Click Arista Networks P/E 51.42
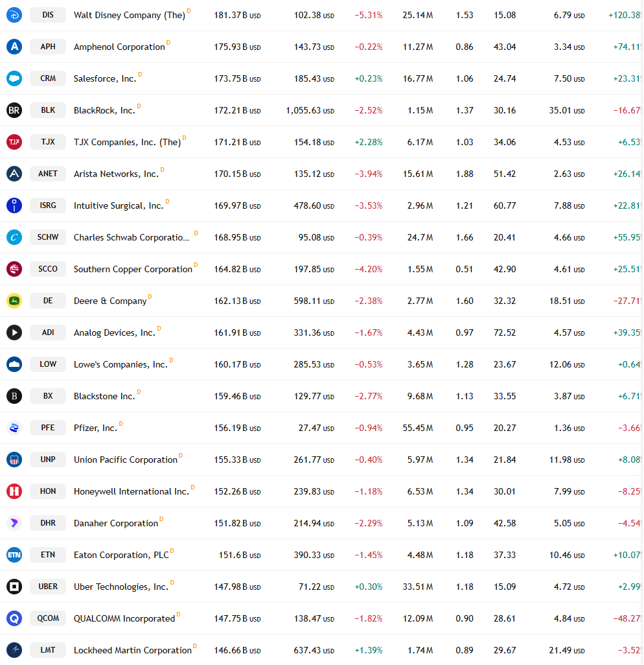Image resolution: width=644 pixels, height=665 pixels. click(505, 174)
